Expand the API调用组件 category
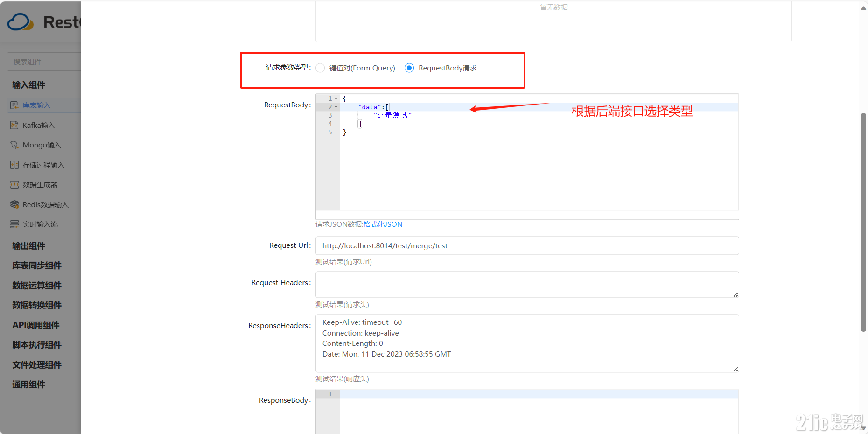The height and width of the screenshot is (434, 868). coord(36,325)
